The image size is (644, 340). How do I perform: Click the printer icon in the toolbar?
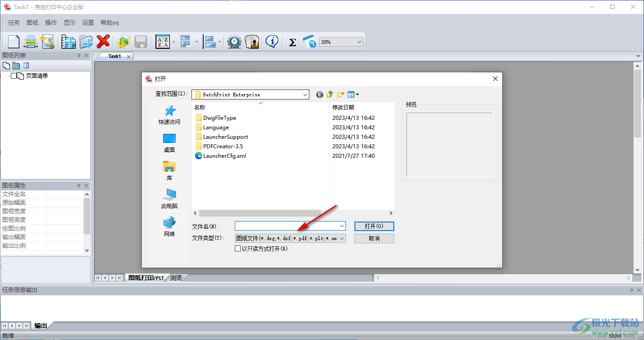point(31,42)
